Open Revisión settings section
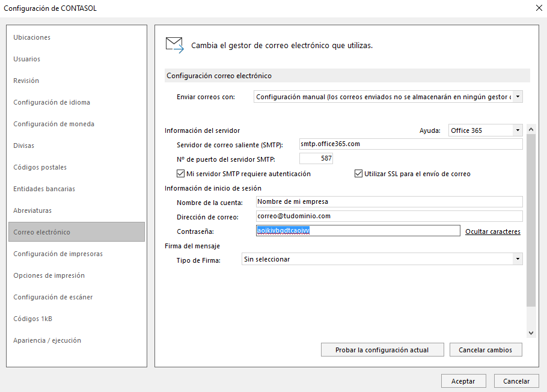 [x=26, y=81]
